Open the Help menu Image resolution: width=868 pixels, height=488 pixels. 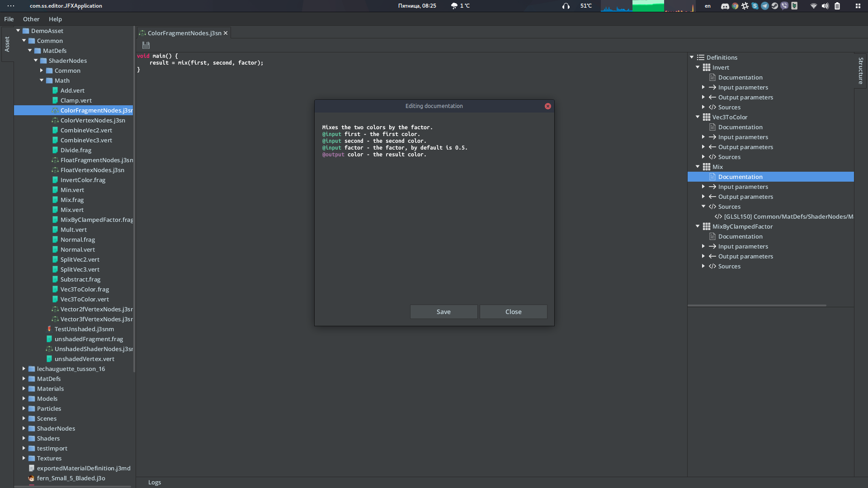55,19
